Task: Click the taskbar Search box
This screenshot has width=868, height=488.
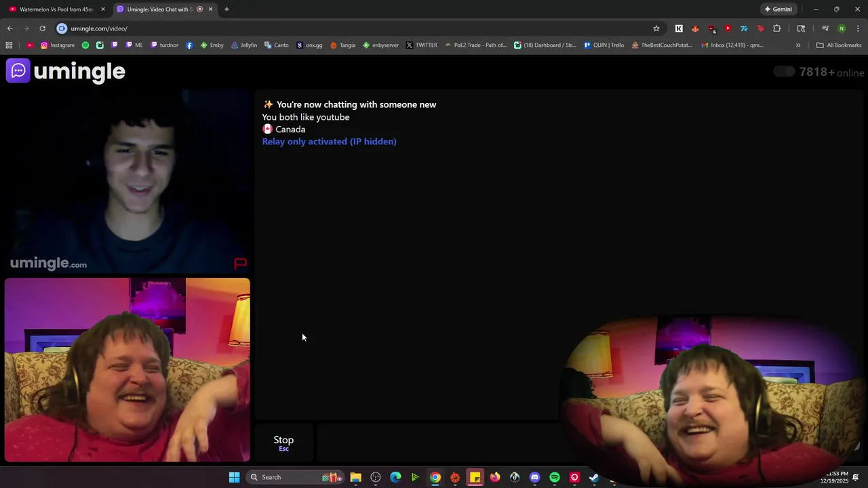Action: point(295,477)
